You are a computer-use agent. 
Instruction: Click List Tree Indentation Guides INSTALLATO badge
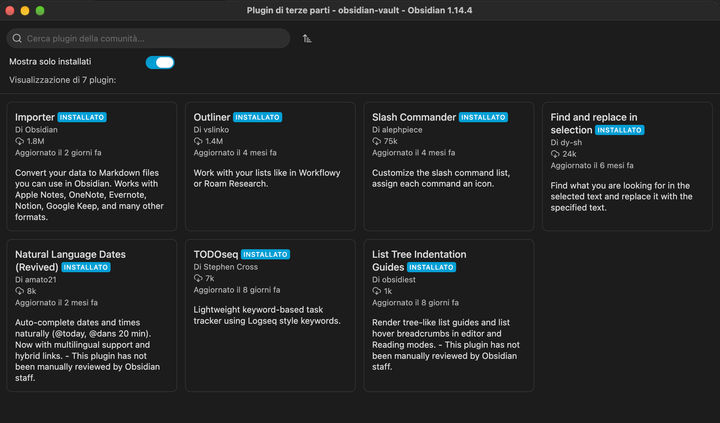click(x=431, y=267)
